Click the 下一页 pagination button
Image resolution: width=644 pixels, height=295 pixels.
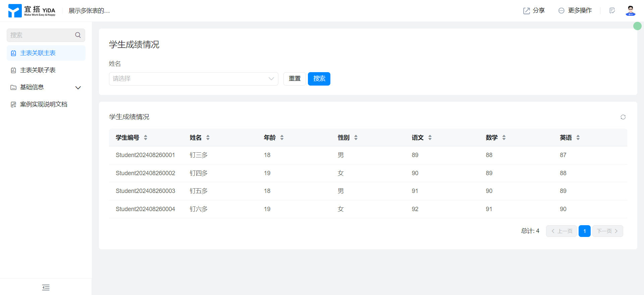tap(608, 231)
